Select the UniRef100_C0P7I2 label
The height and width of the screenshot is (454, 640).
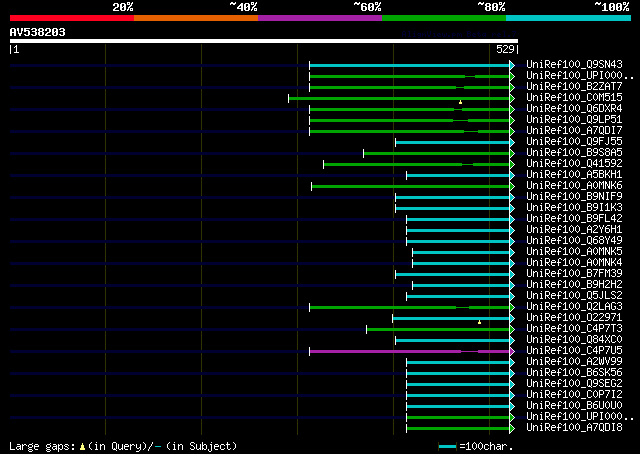pyautogui.click(x=574, y=395)
